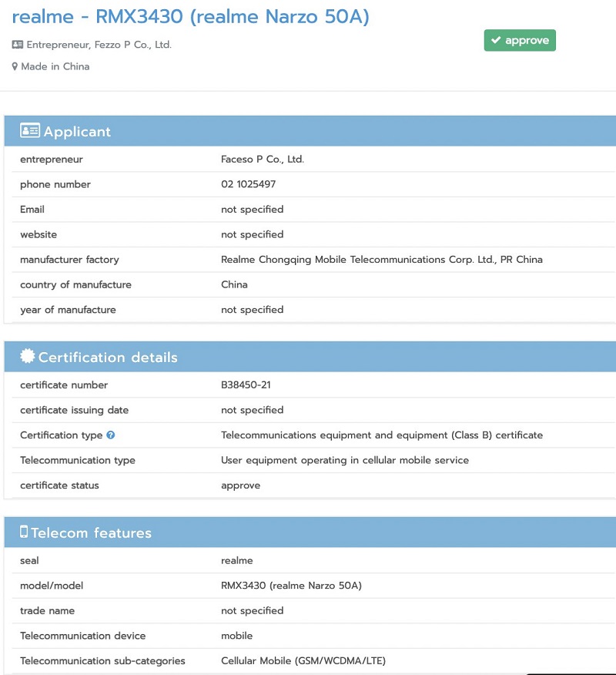Select seal value 'realme'
The width and height of the screenshot is (616, 675).
point(236,560)
